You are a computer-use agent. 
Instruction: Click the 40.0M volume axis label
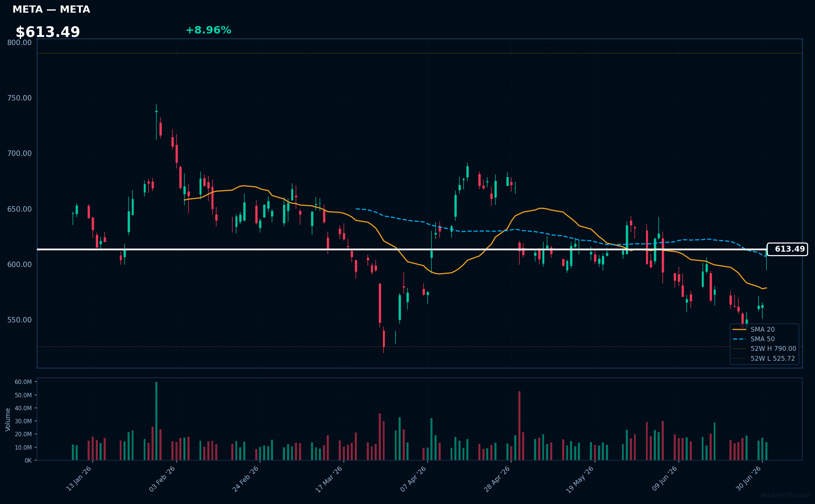click(23, 408)
